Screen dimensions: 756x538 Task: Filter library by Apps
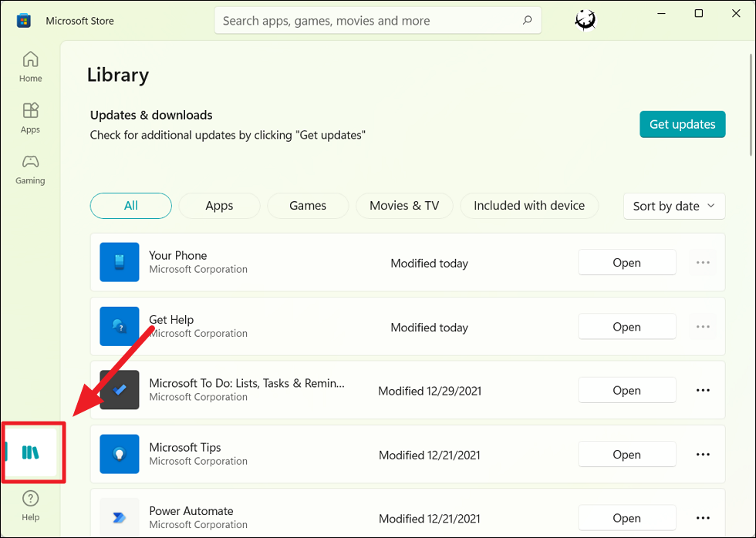pyautogui.click(x=219, y=206)
